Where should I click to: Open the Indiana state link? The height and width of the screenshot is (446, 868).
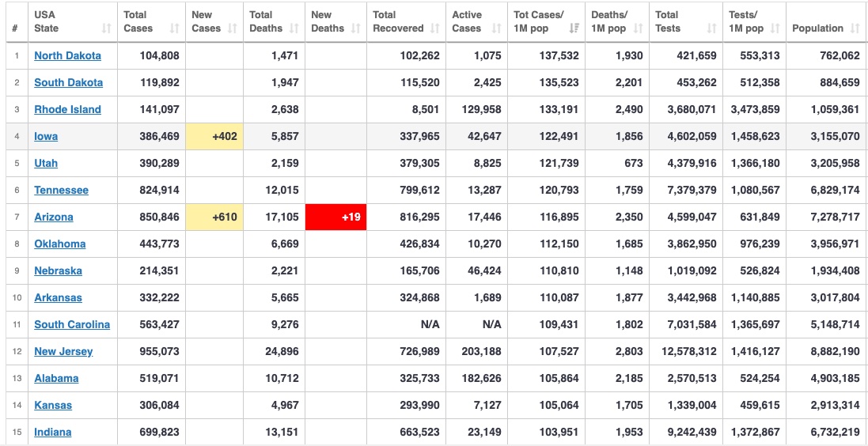(x=52, y=433)
